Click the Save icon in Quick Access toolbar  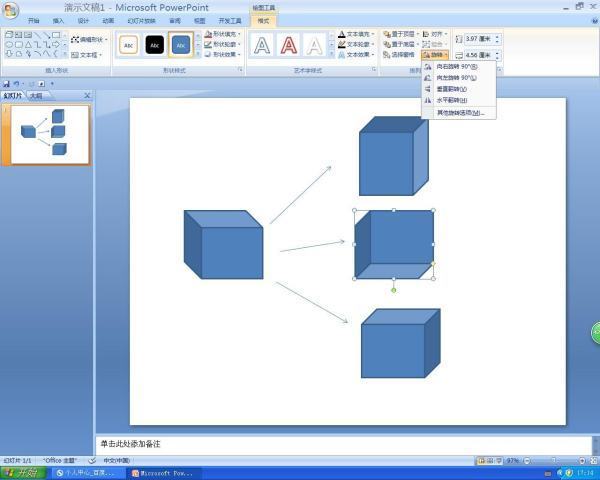click(6, 83)
